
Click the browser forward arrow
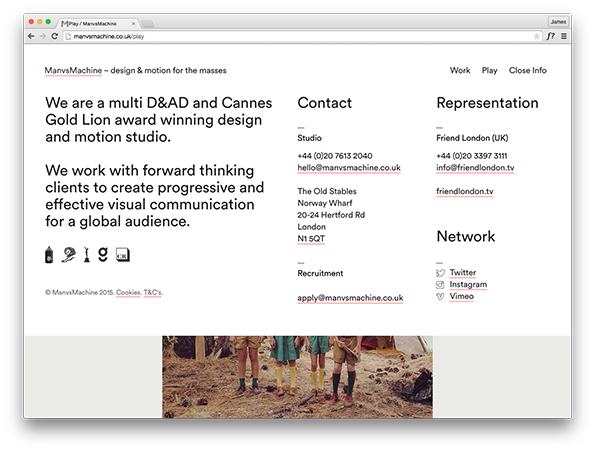pyautogui.click(x=42, y=36)
